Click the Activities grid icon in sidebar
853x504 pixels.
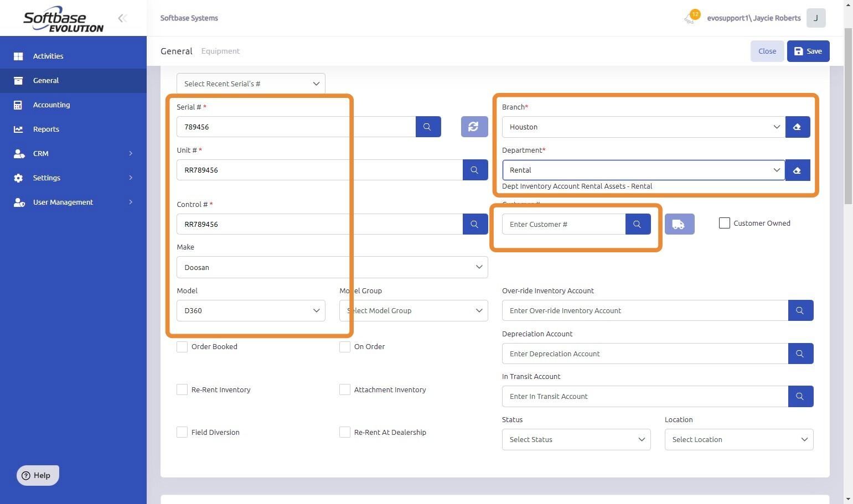18,56
